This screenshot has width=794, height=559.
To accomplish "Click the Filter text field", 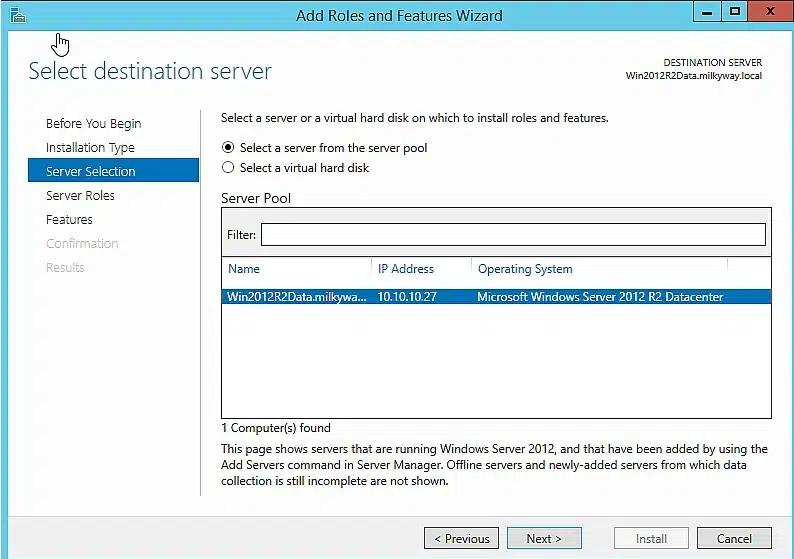I will [x=513, y=234].
